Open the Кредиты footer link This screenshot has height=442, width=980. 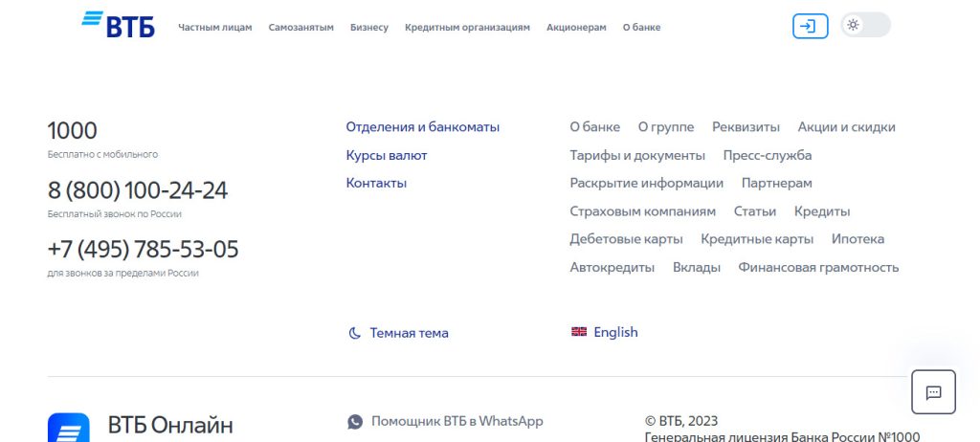822,211
